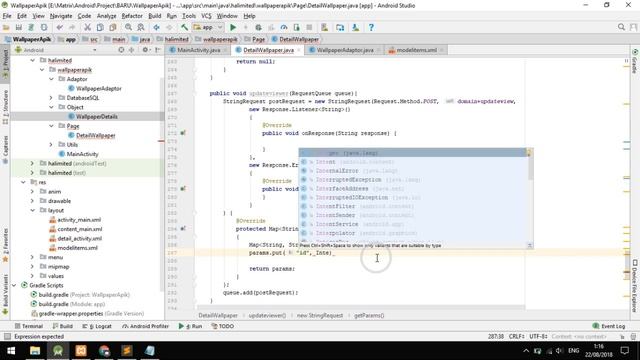The image size is (640, 360).
Task: Open the Event Log
Action: pyautogui.click(x=609, y=326)
